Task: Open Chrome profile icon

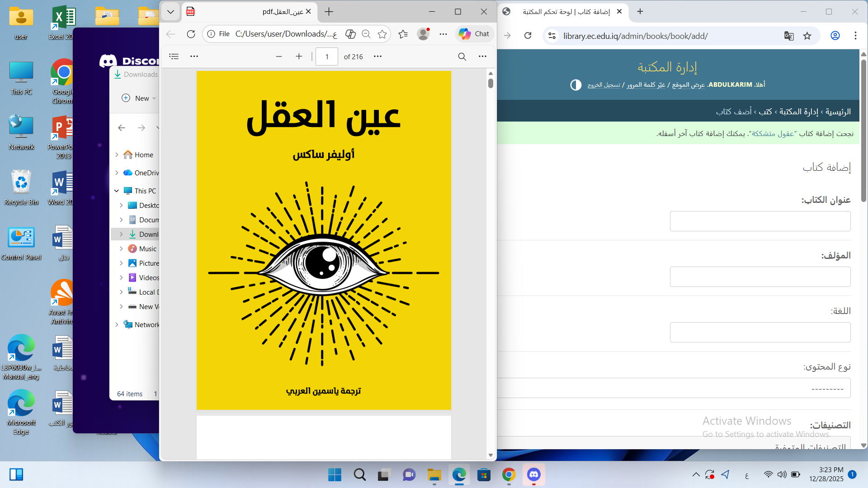Action: click(835, 36)
